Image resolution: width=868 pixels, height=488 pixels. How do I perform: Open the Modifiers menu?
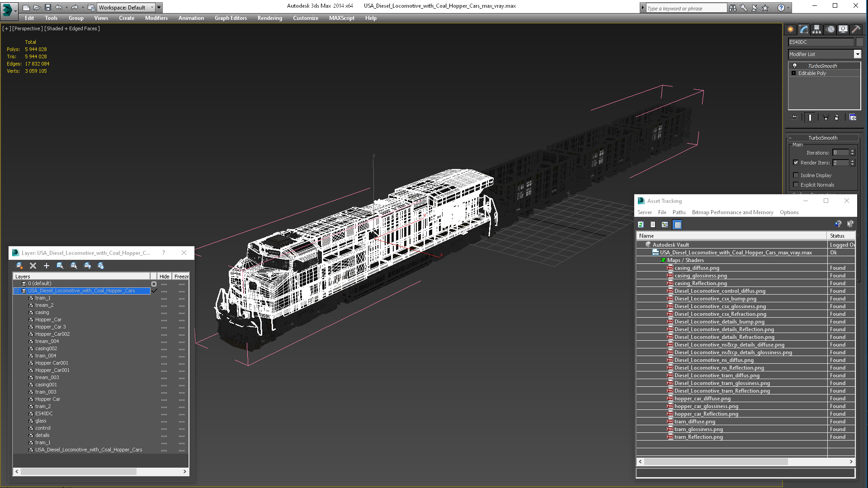tap(156, 18)
